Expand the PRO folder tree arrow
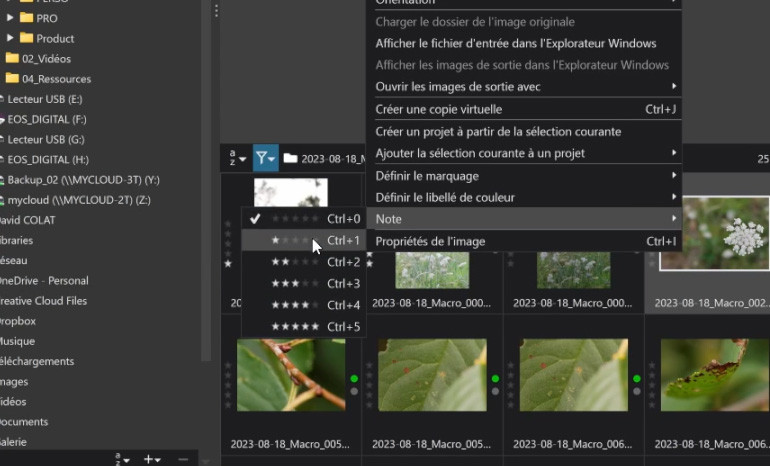 pos(10,18)
